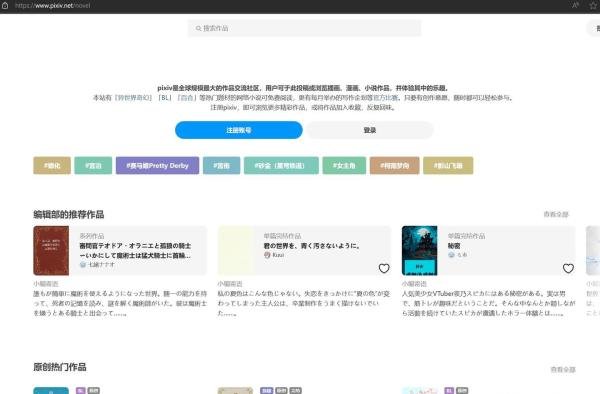Open the 百合 genre link in intro text
This screenshot has height=394, width=600.
tap(187, 98)
